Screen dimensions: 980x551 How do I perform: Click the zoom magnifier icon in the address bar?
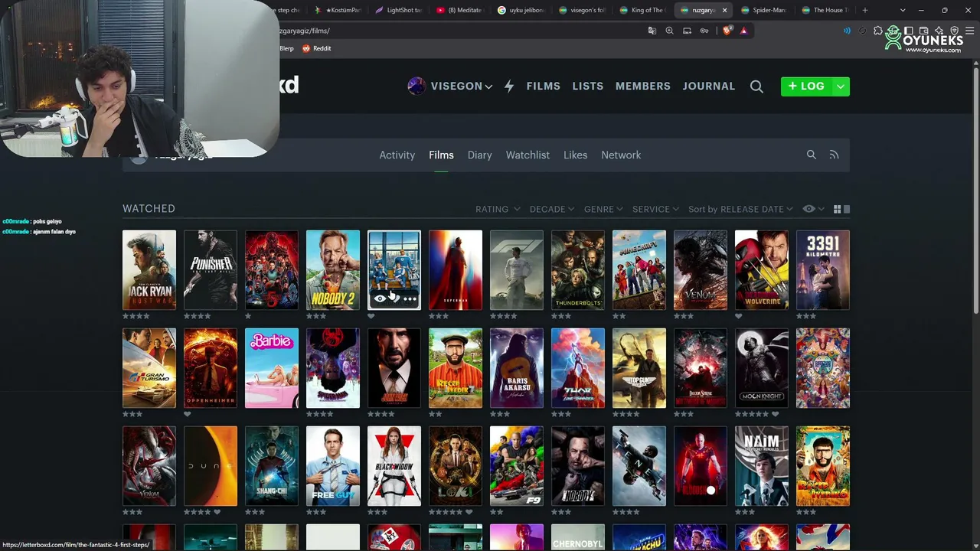[670, 31]
